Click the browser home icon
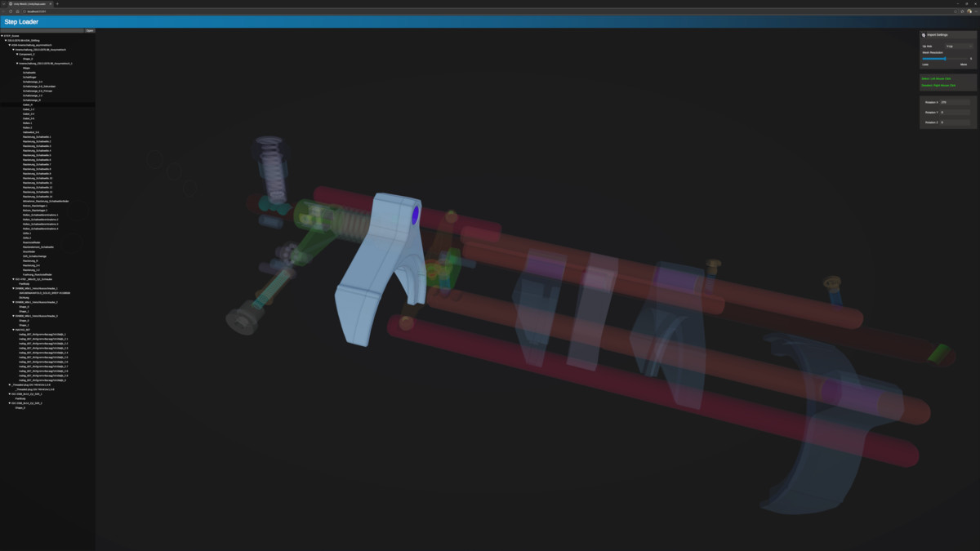The image size is (980, 551). [17, 11]
